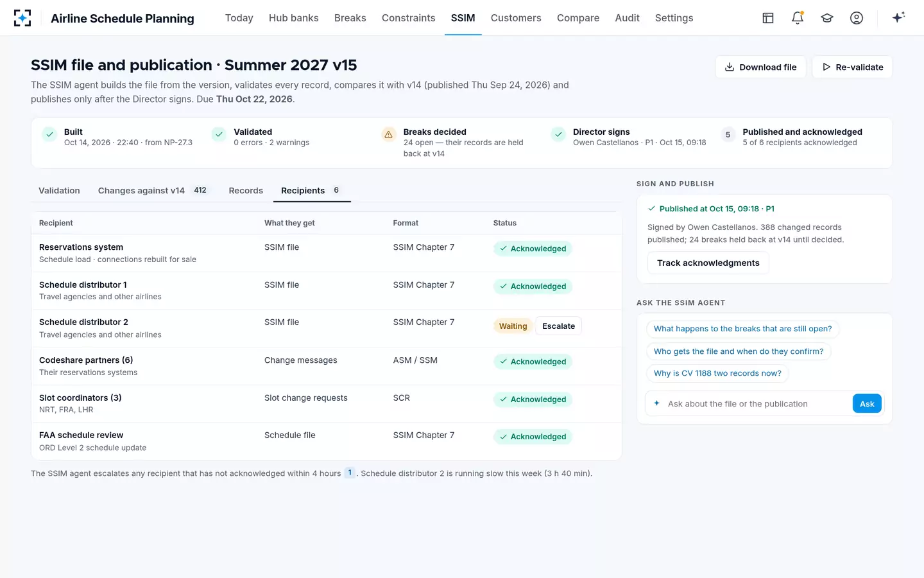The image size is (924, 578).
Task: Switch to the Records tab
Action: coord(246,191)
